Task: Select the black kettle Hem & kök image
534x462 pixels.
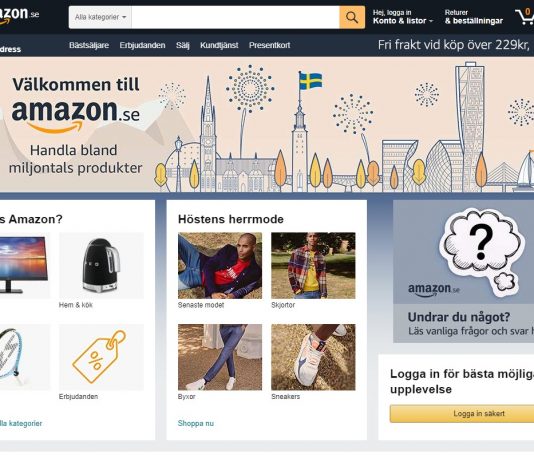Action: pos(101,266)
